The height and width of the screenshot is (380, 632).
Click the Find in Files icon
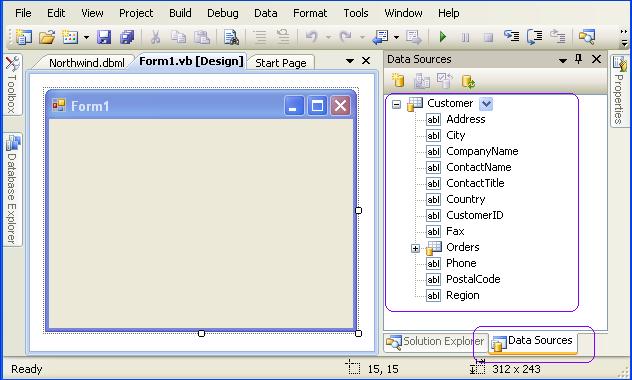point(231,37)
